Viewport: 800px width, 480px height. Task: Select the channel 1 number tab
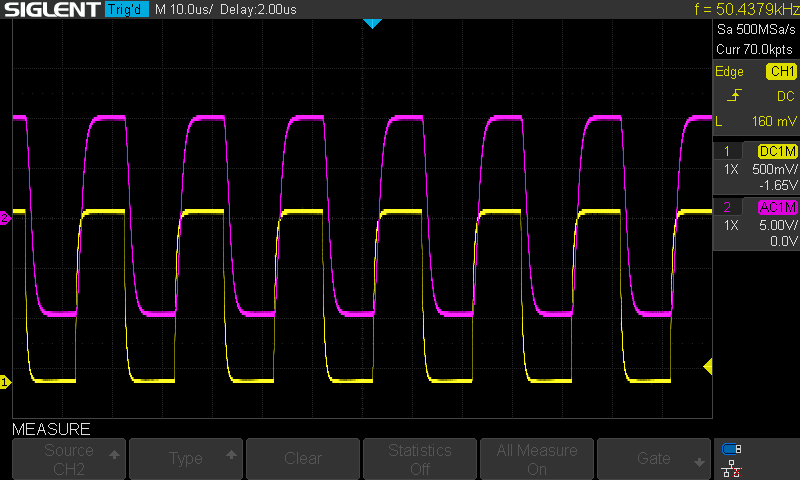pos(727,151)
